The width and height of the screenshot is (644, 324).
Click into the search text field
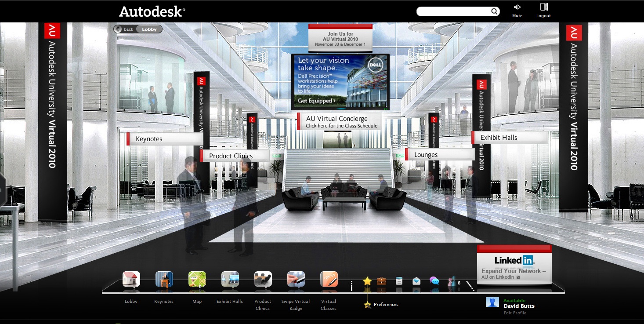(453, 11)
